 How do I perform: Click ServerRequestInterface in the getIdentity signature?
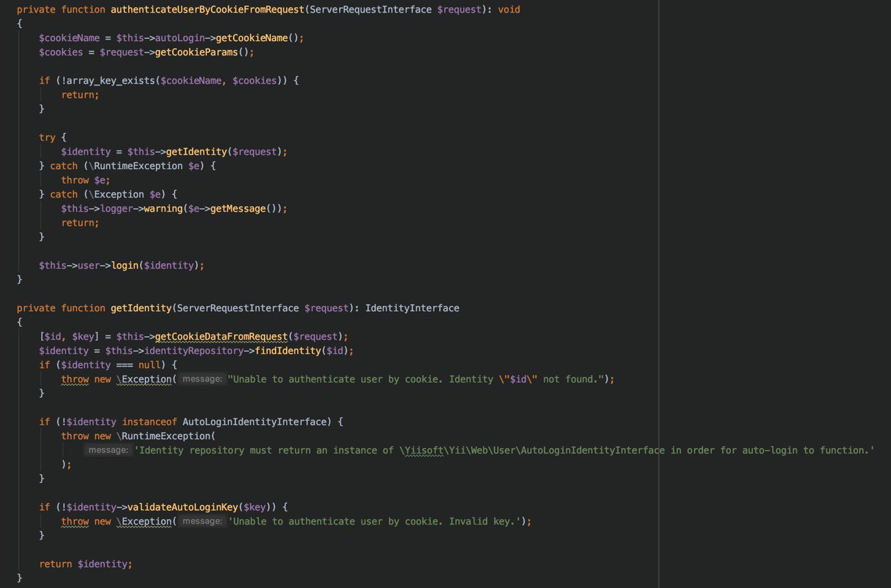pos(238,308)
